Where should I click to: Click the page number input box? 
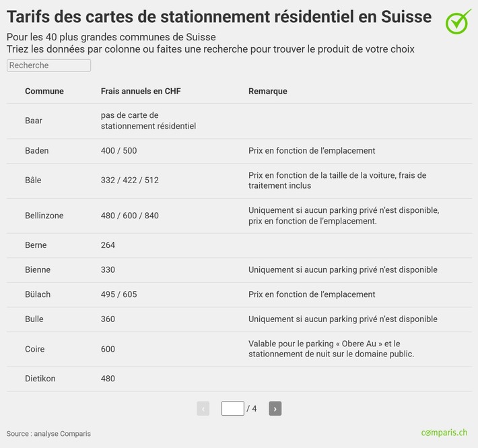coord(232,408)
